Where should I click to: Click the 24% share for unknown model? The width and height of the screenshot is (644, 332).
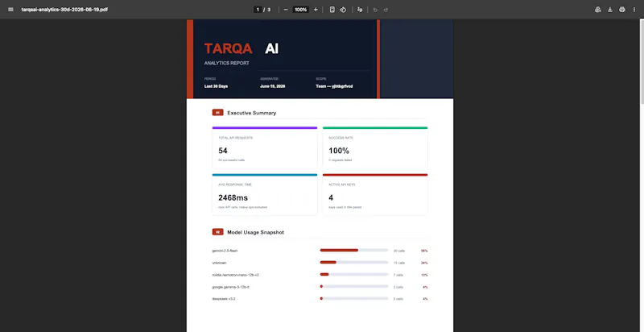coord(424,263)
